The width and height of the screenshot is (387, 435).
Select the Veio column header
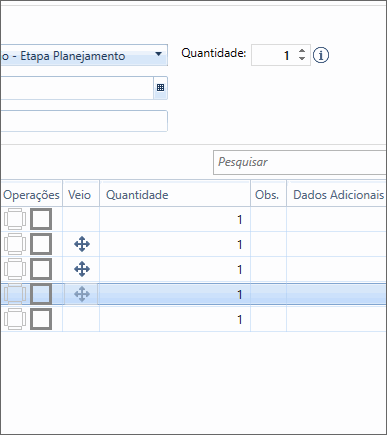point(81,195)
